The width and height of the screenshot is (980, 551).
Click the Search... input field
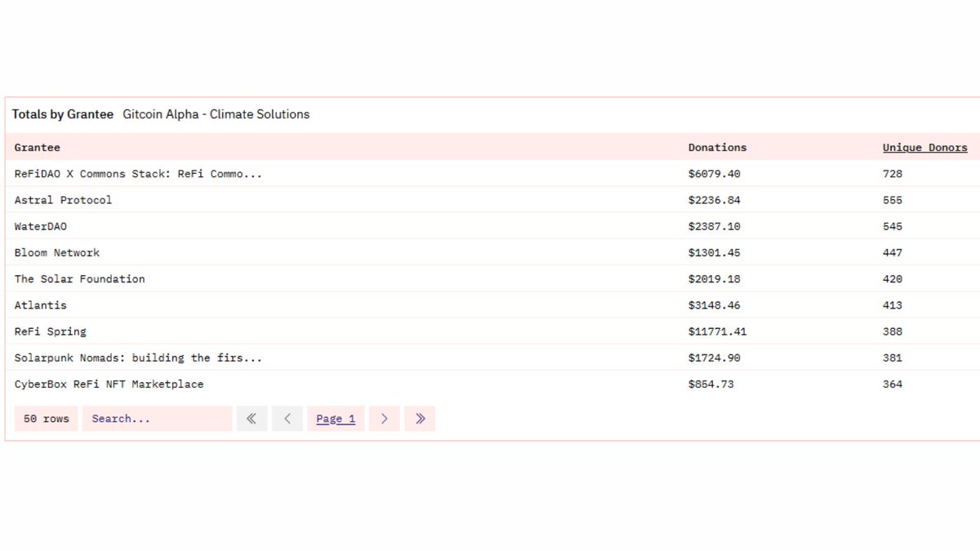click(157, 419)
